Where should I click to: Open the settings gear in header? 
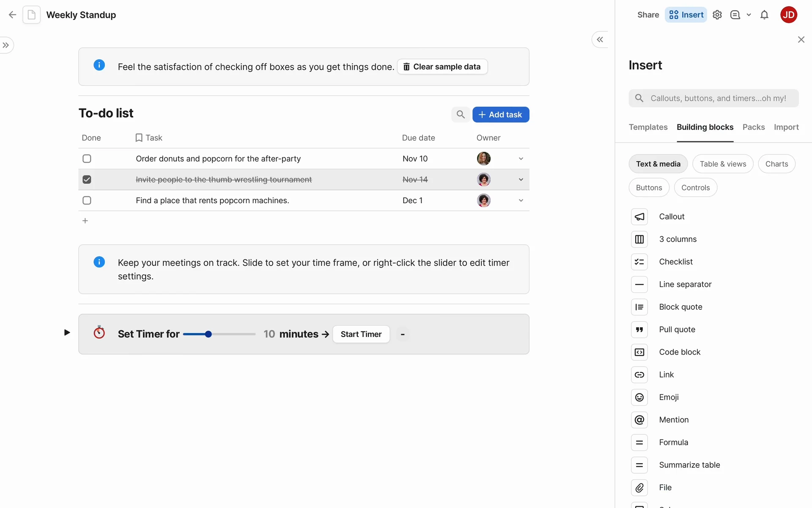point(717,15)
